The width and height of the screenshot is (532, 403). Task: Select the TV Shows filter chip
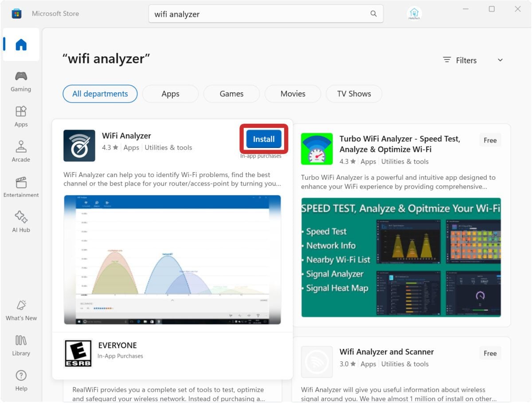(x=354, y=94)
